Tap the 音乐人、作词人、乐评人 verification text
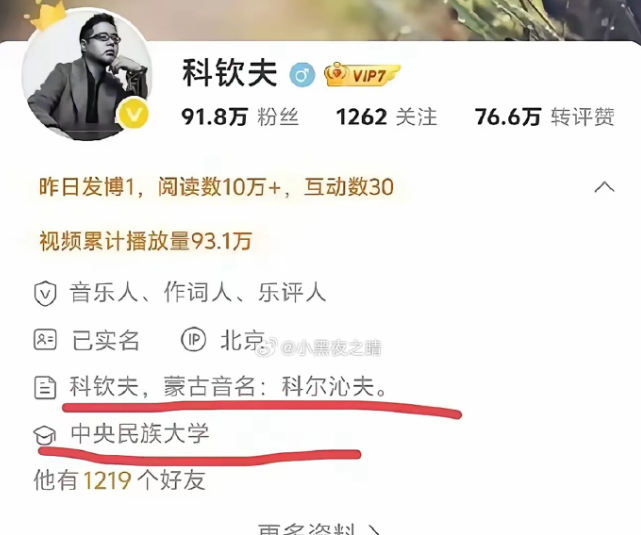641x535 pixels. [x=198, y=293]
